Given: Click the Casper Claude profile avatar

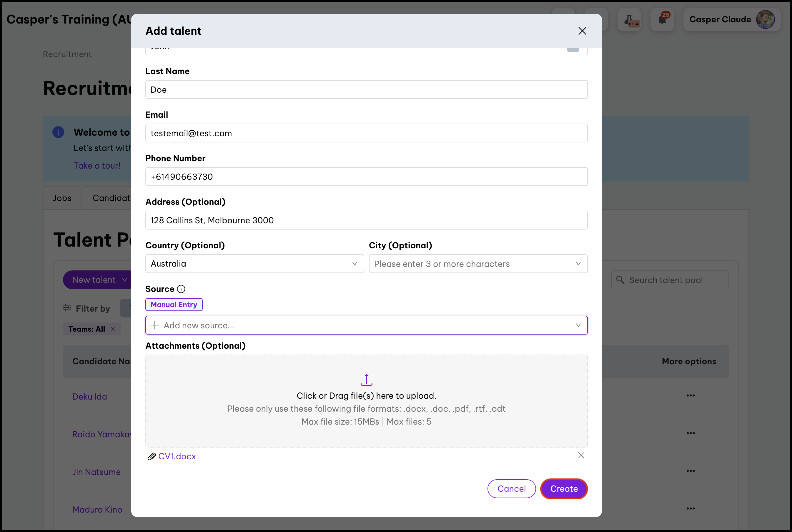Looking at the screenshot, I should (x=765, y=19).
